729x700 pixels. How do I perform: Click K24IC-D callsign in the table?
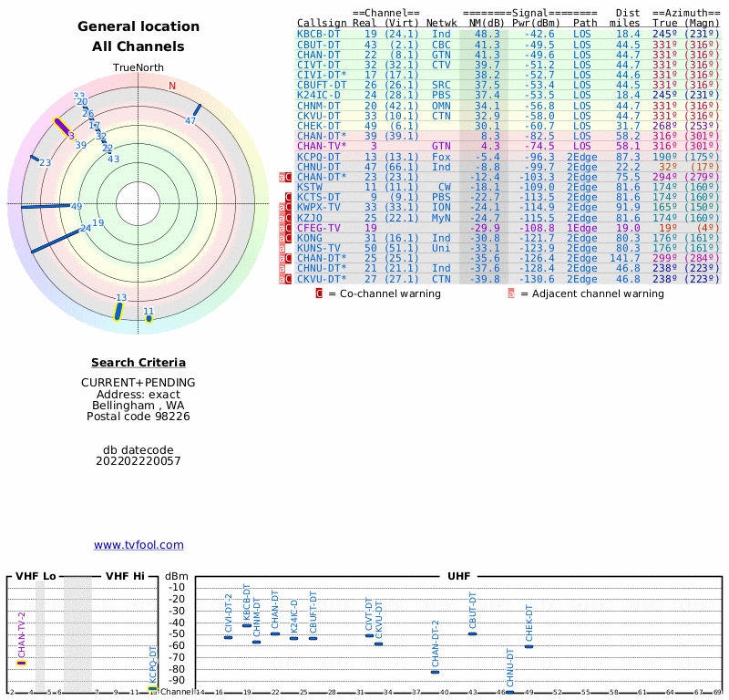point(318,95)
